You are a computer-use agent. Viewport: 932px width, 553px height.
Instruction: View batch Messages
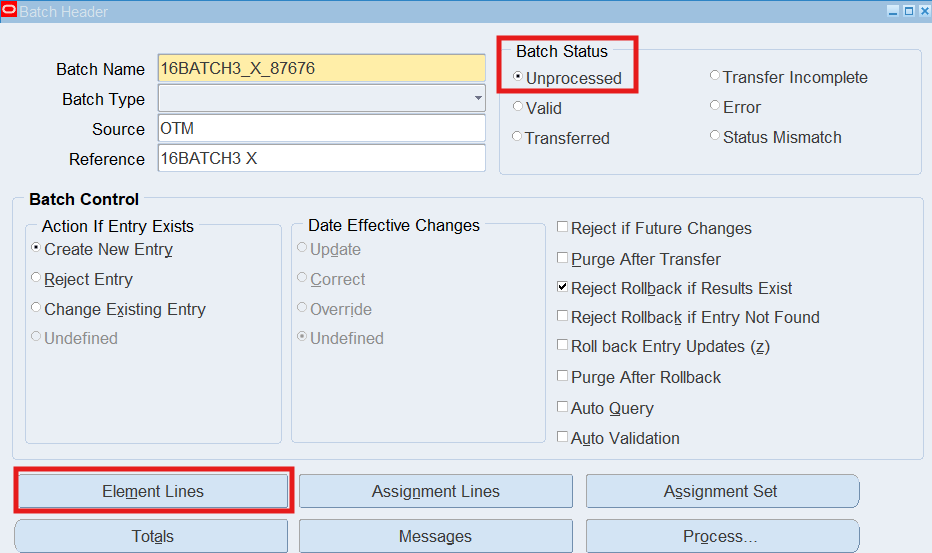click(x=435, y=537)
